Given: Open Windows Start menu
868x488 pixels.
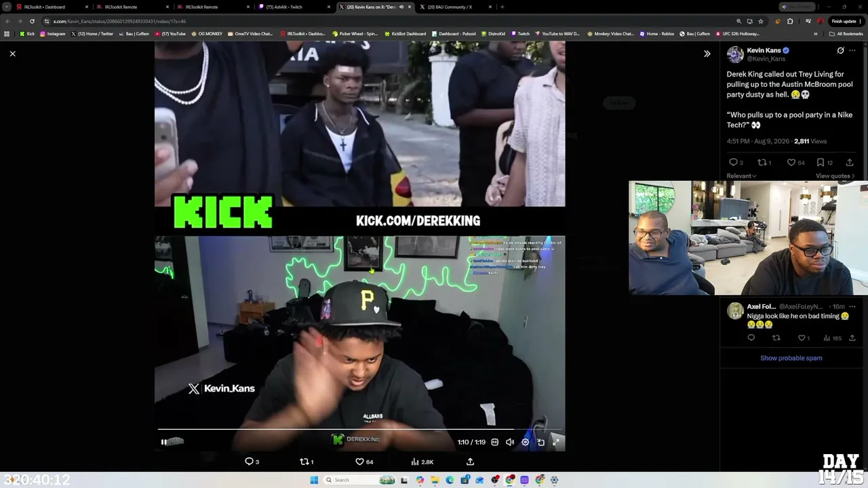Looking at the screenshot, I should click(314, 480).
